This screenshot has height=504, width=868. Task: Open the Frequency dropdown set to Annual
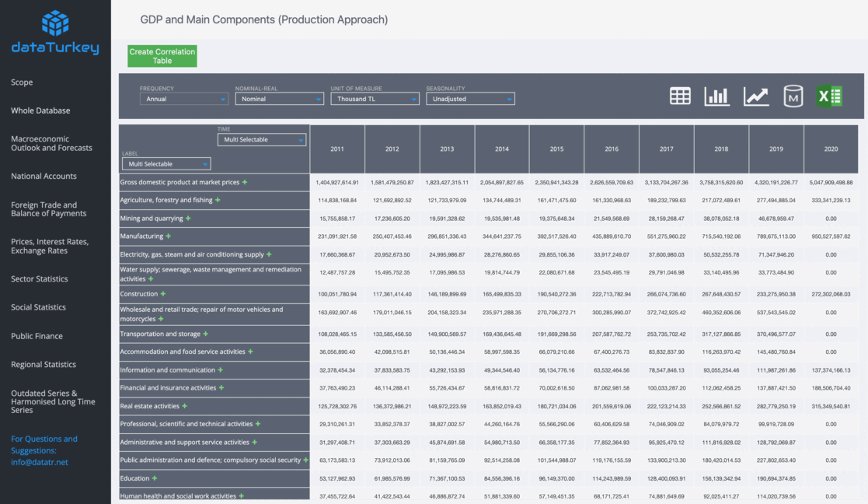(x=184, y=99)
